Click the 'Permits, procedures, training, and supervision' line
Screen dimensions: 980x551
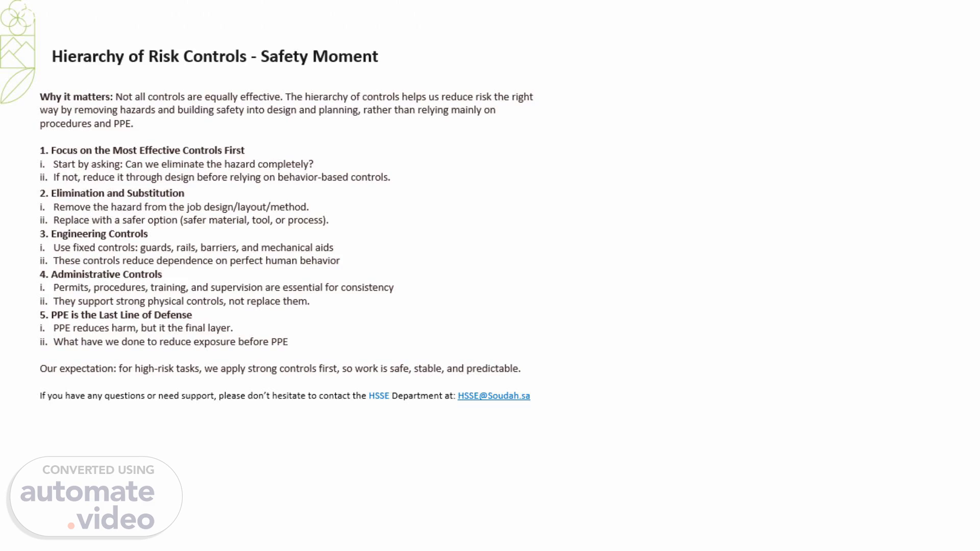(223, 288)
